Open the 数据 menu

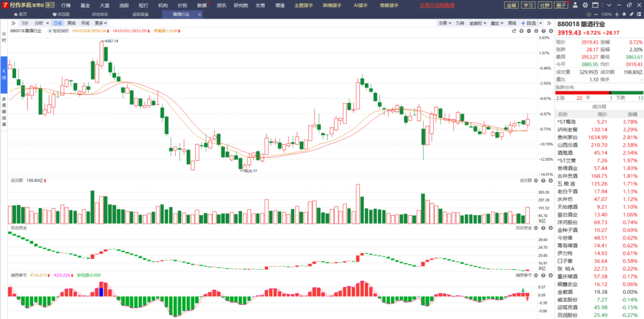[x=202, y=5]
